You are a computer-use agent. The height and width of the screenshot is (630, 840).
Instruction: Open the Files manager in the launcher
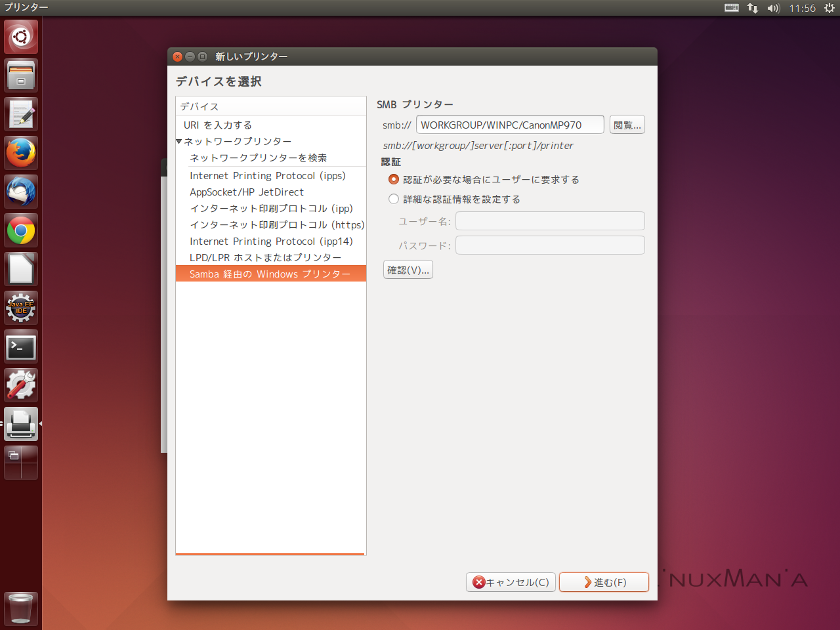point(21,75)
